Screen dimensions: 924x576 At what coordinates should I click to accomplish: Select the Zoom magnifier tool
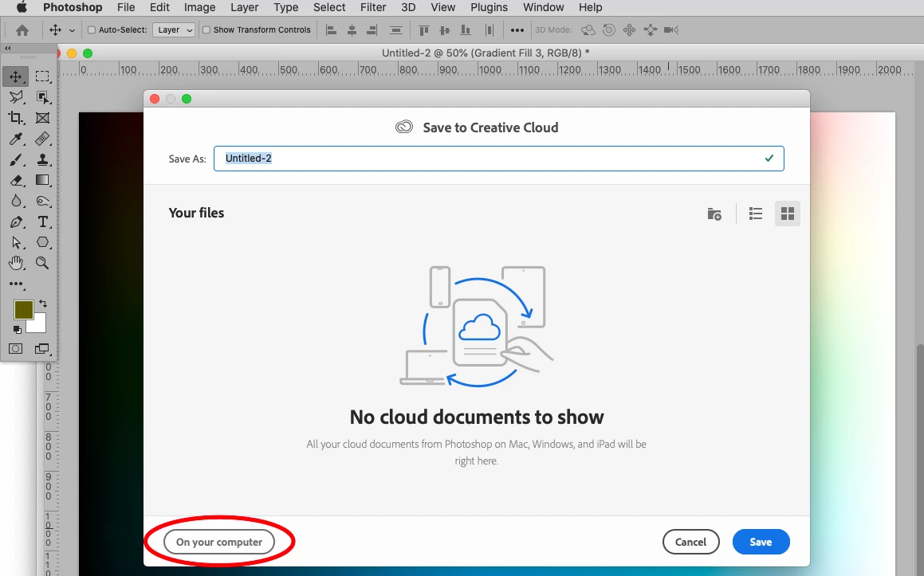tap(41, 263)
